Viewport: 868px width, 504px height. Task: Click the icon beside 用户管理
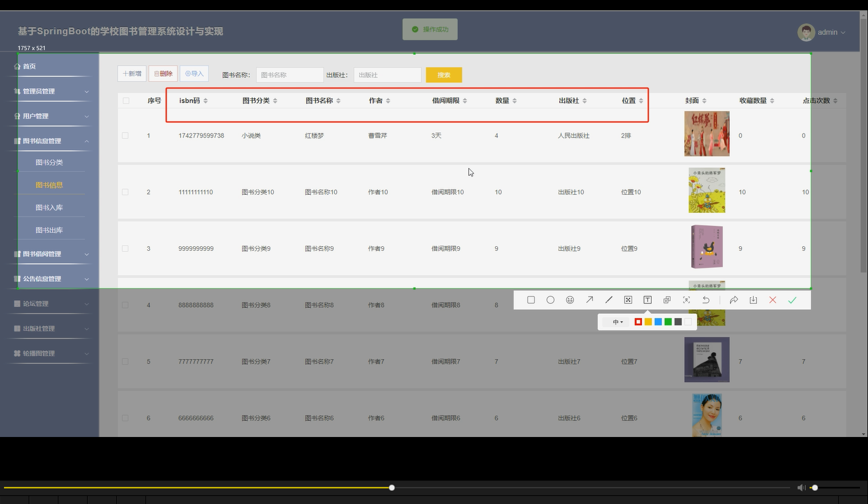(17, 116)
